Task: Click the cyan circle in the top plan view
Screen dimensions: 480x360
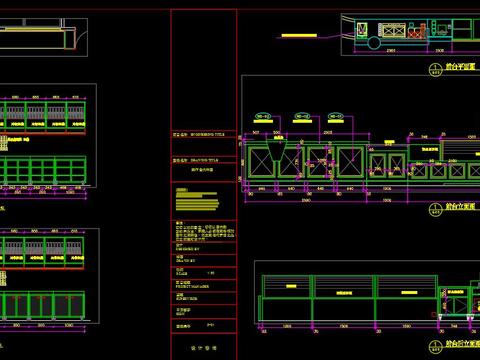Action: tap(374, 43)
